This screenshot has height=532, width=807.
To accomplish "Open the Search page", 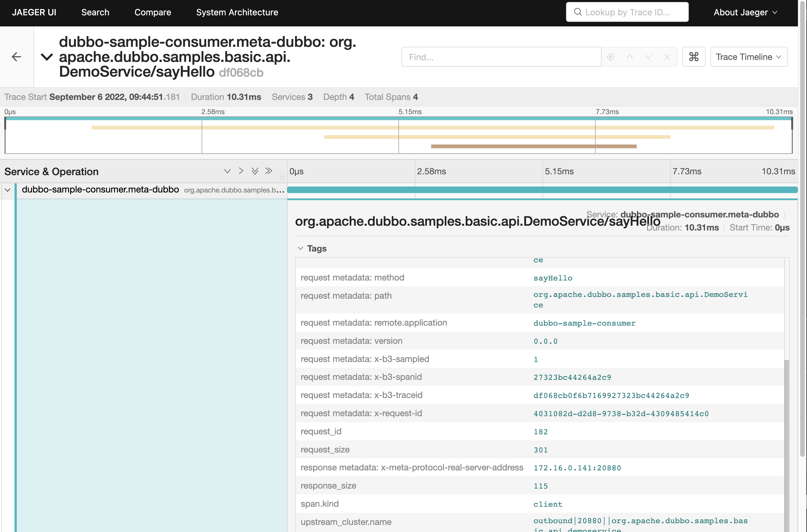I will pos(95,12).
